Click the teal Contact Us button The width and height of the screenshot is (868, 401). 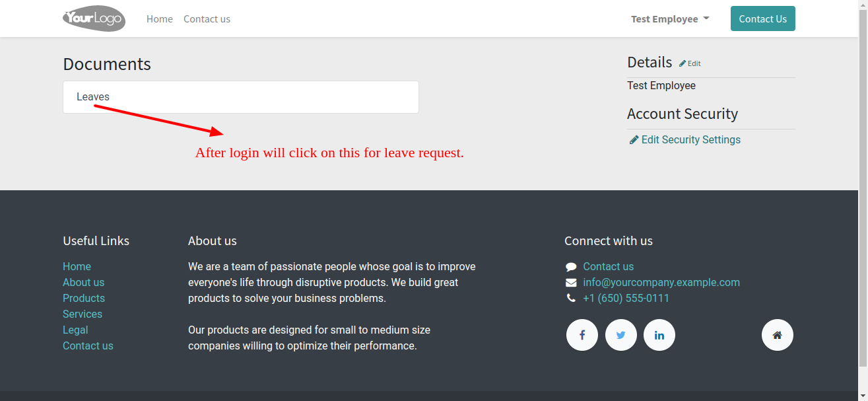click(763, 18)
